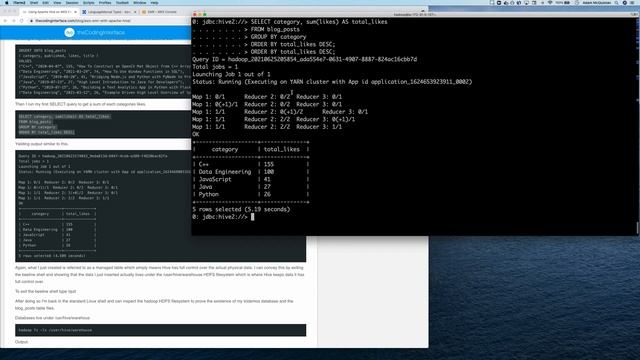Click the 'total_likes' column header in terminal
Viewport: 640px width, 360px height.
(x=282, y=149)
